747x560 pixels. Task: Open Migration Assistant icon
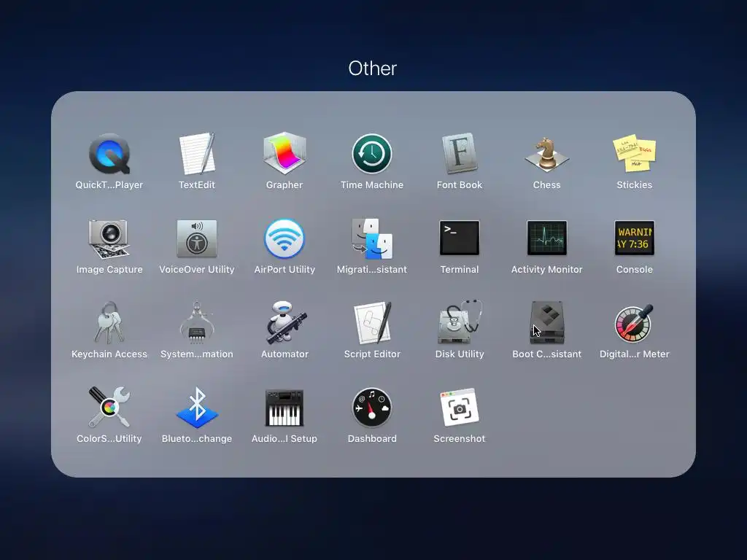click(372, 238)
